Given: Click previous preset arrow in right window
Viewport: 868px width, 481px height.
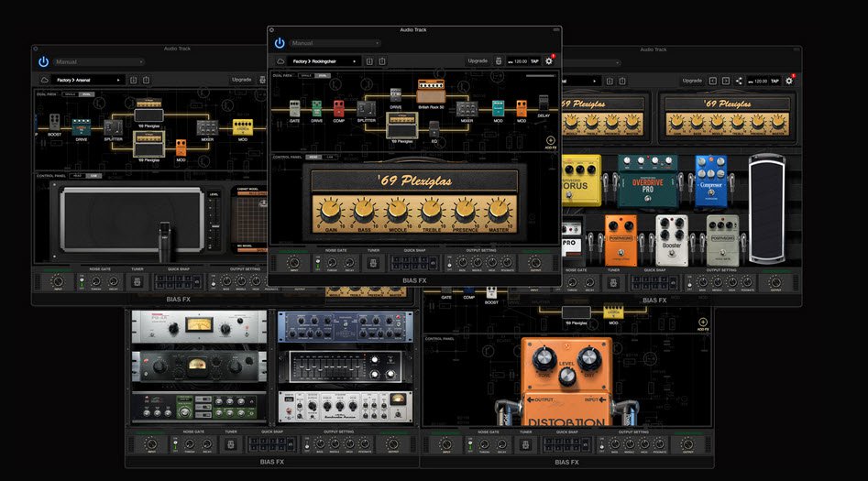Looking at the screenshot, I should [712, 81].
